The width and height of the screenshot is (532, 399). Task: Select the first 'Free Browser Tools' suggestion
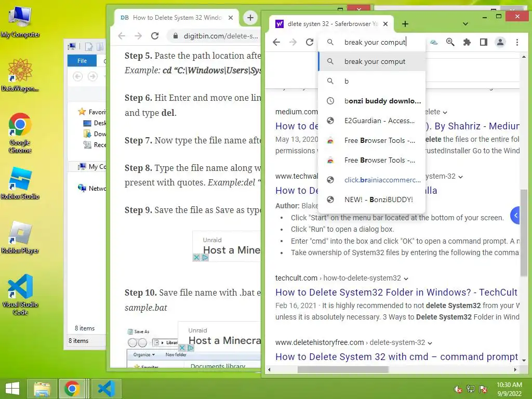(372, 140)
